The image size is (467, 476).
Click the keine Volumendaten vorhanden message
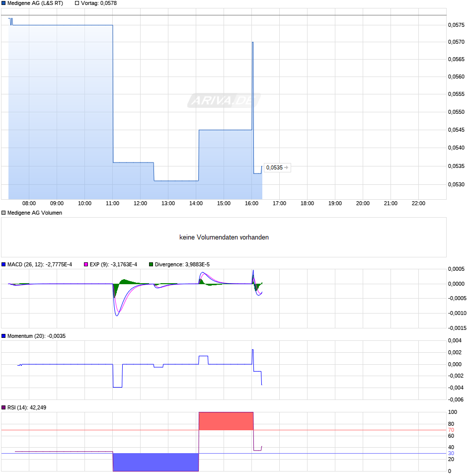point(224,238)
